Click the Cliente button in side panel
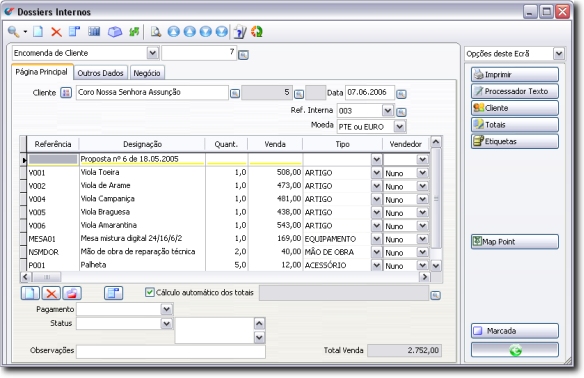Screen dimensions: 584x378 515,108
